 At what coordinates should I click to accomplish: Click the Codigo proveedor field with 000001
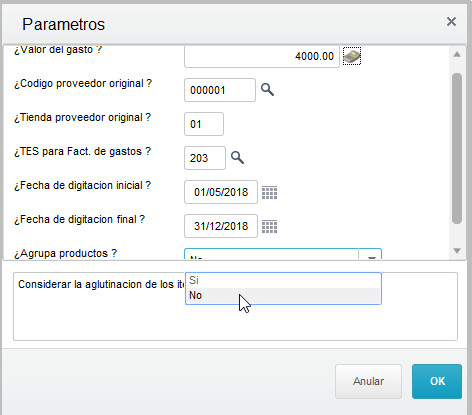point(220,90)
